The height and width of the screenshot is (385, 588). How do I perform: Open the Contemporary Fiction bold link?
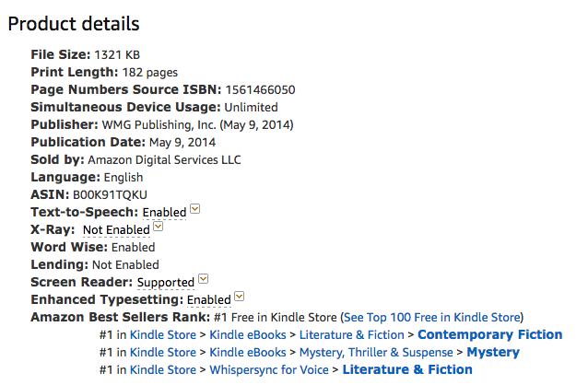(490, 334)
